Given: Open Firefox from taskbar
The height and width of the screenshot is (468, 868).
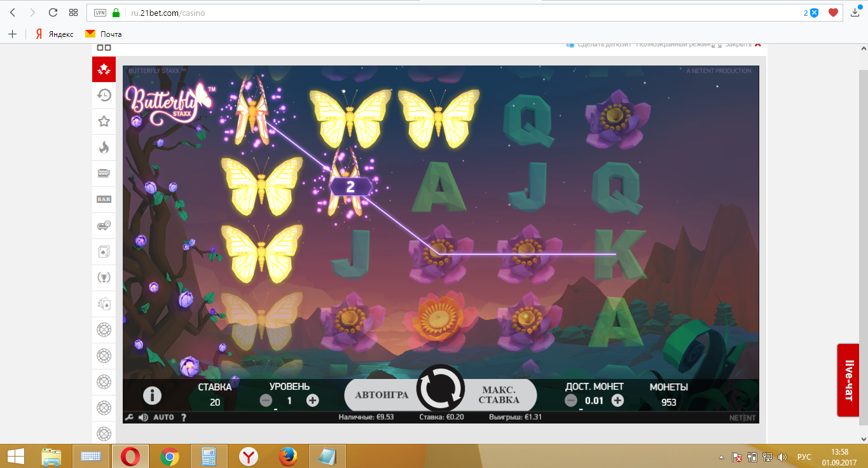Looking at the screenshot, I should 287,456.
